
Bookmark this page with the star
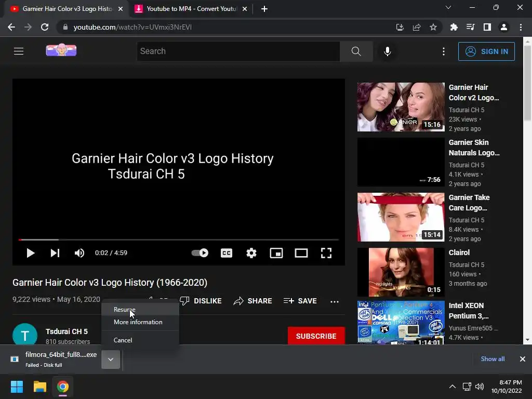(433, 27)
